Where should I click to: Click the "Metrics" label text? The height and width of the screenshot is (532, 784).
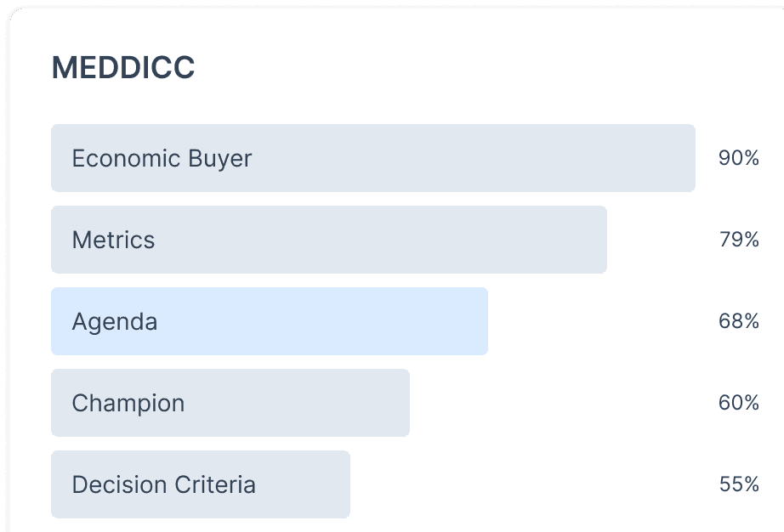[x=113, y=241]
